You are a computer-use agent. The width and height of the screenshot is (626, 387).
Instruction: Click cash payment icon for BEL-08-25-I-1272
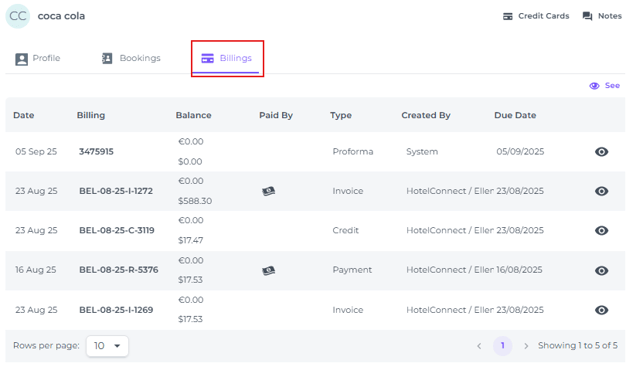tap(268, 191)
